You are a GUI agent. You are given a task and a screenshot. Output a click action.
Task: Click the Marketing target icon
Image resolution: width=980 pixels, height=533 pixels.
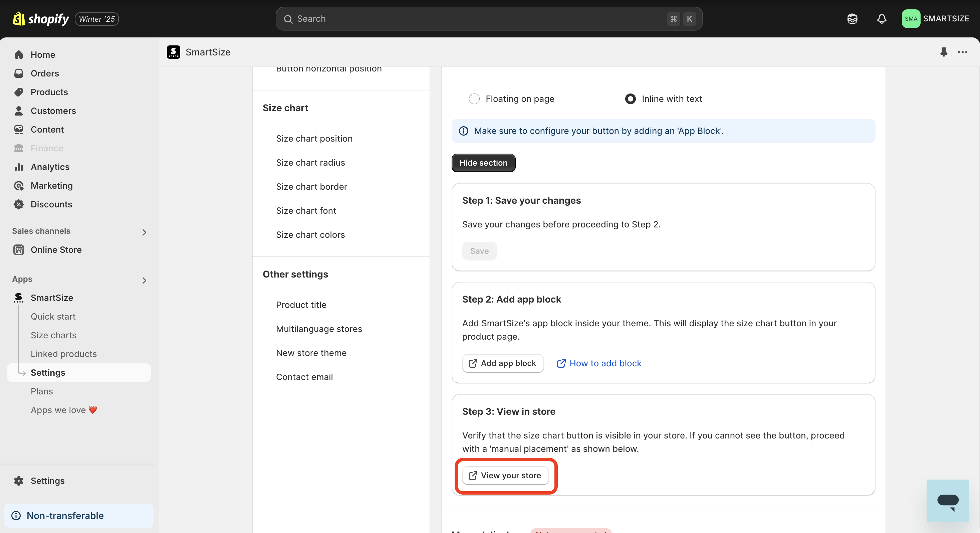[x=19, y=185]
